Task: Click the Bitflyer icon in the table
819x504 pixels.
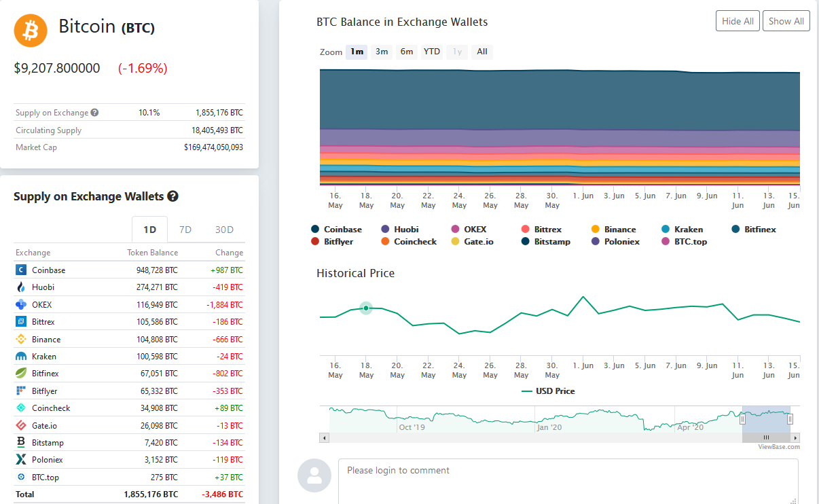Action: tap(20, 391)
